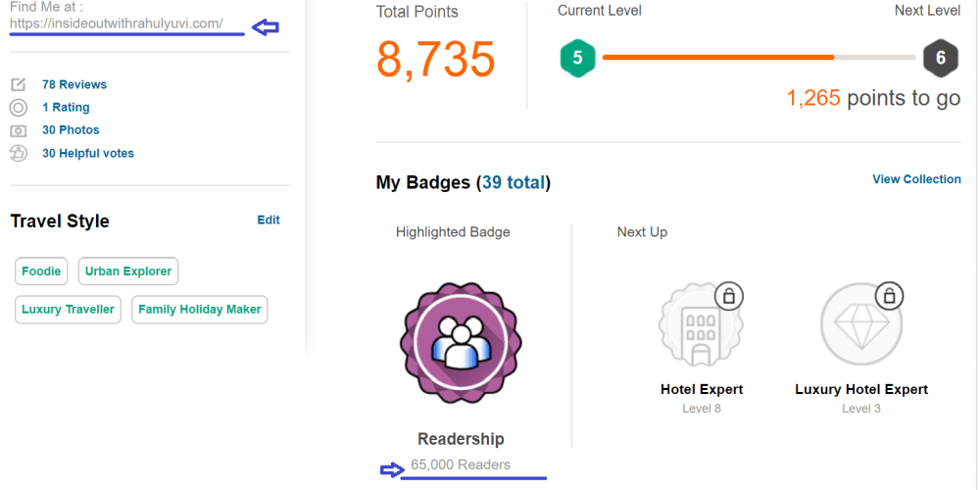Click the reviews pencil icon
This screenshot has height=490, width=980.
click(x=18, y=84)
